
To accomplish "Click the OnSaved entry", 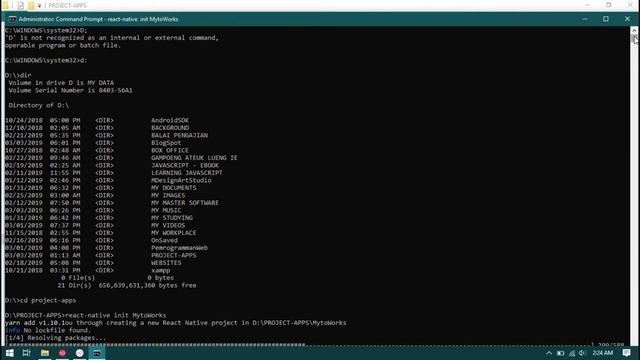I will pyautogui.click(x=164, y=240).
